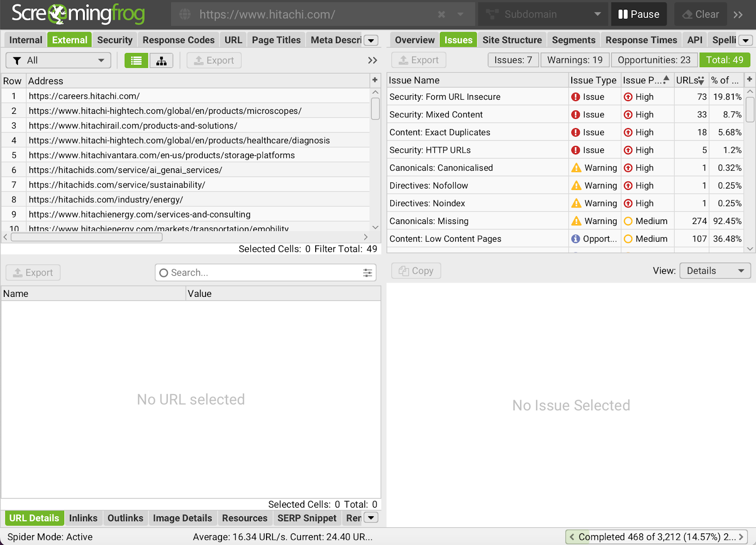
Task: Filter by Opportunities: 23
Action: [654, 60]
